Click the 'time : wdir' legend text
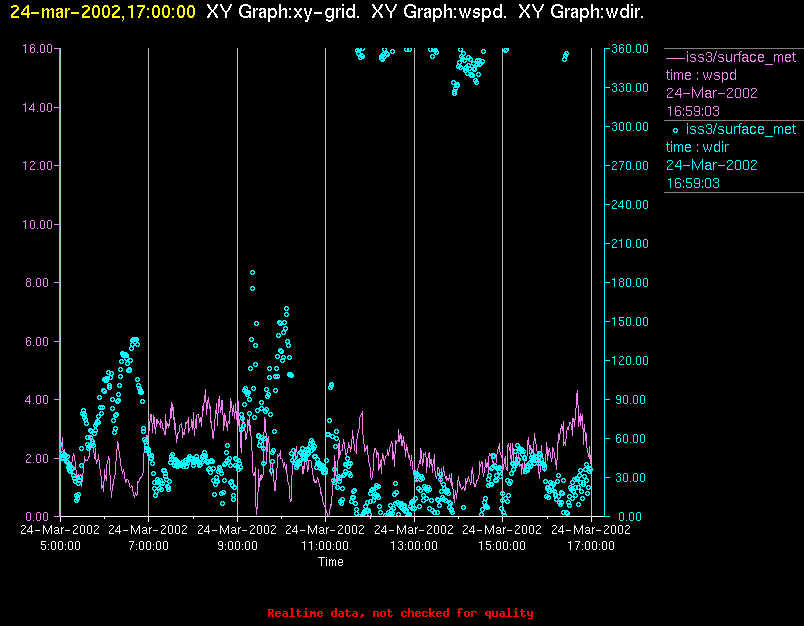804x626 pixels. click(x=697, y=147)
